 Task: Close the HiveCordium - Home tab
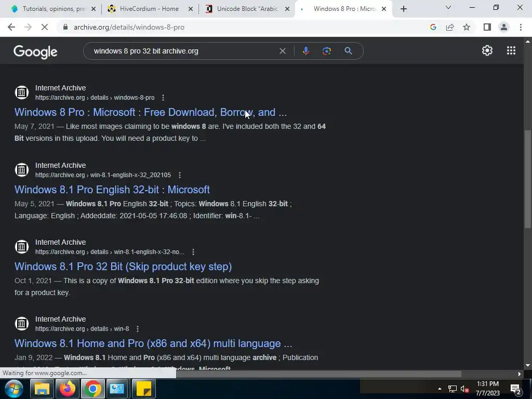191,9
